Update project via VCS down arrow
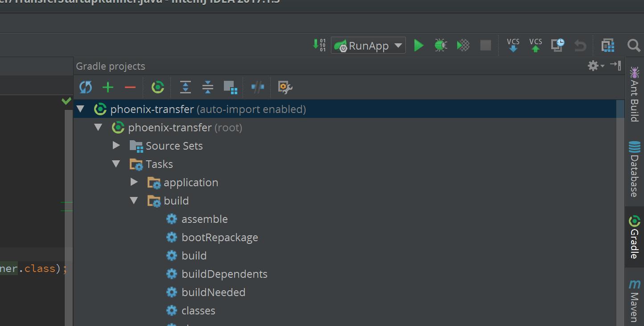This screenshot has height=326, width=644. (513, 45)
